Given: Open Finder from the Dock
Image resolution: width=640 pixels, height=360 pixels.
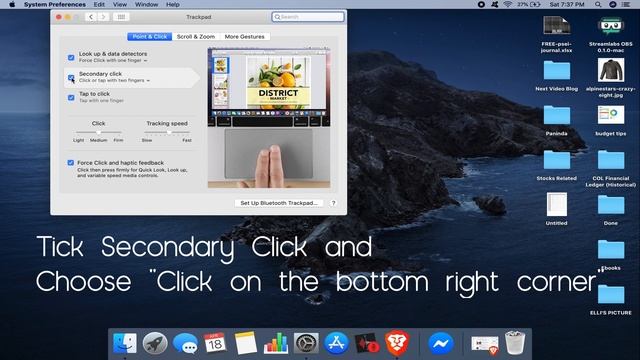Looking at the screenshot, I should [x=124, y=343].
